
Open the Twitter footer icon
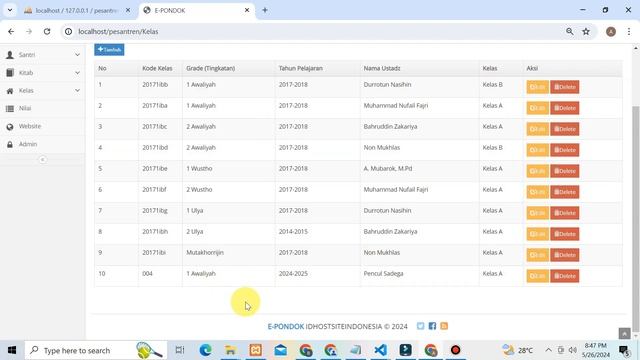pos(420,326)
